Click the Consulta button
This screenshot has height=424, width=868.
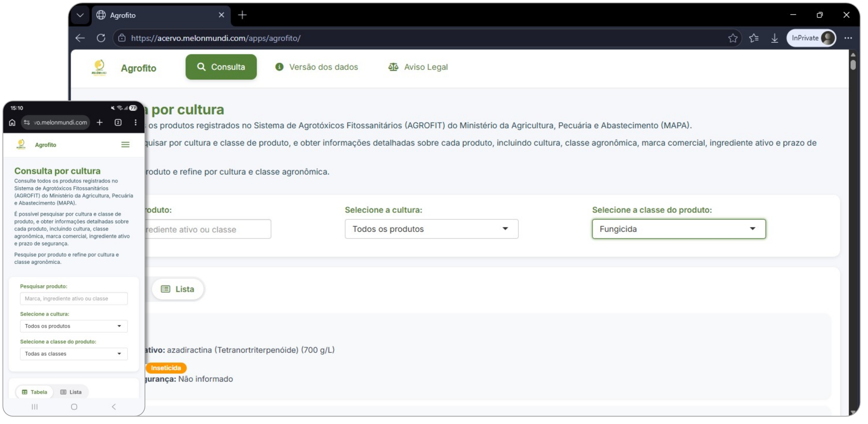click(221, 67)
